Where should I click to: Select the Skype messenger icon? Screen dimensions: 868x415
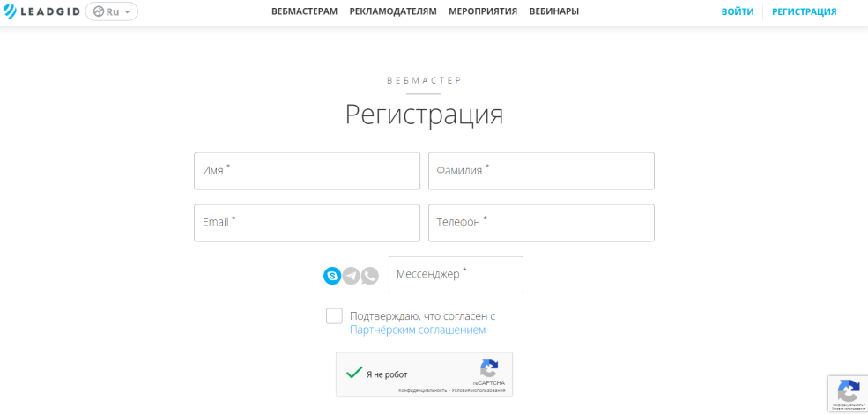coord(332,276)
